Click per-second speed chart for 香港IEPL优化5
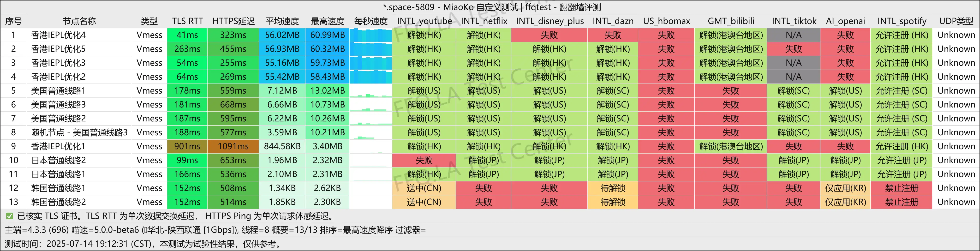Image resolution: width=980 pixels, height=251 pixels. tap(370, 49)
